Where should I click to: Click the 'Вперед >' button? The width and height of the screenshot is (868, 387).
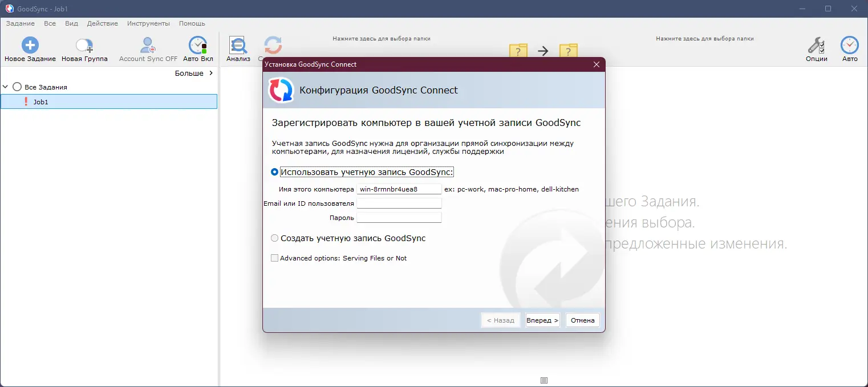542,320
